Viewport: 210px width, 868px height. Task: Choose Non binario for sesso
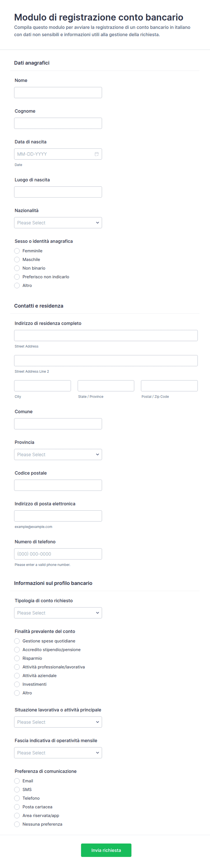(x=17, y=268)
